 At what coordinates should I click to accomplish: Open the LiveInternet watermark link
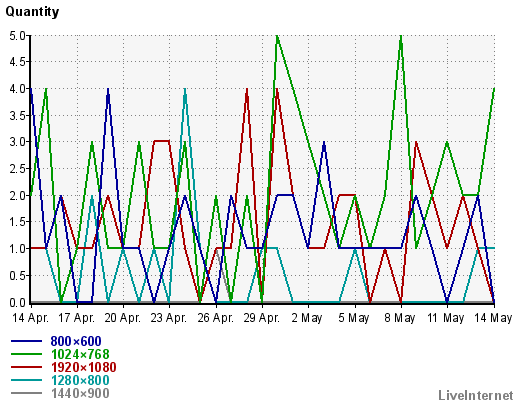coord(476,396)
